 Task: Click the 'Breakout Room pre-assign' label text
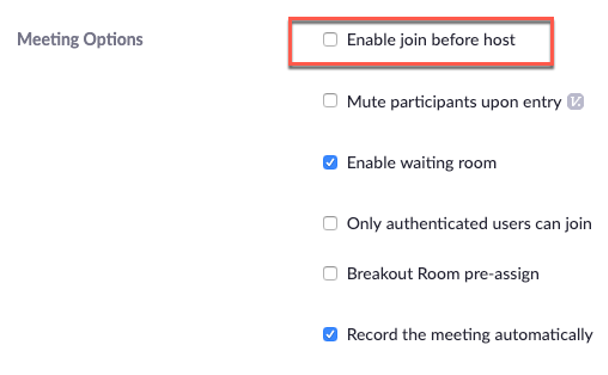(443, 274)
